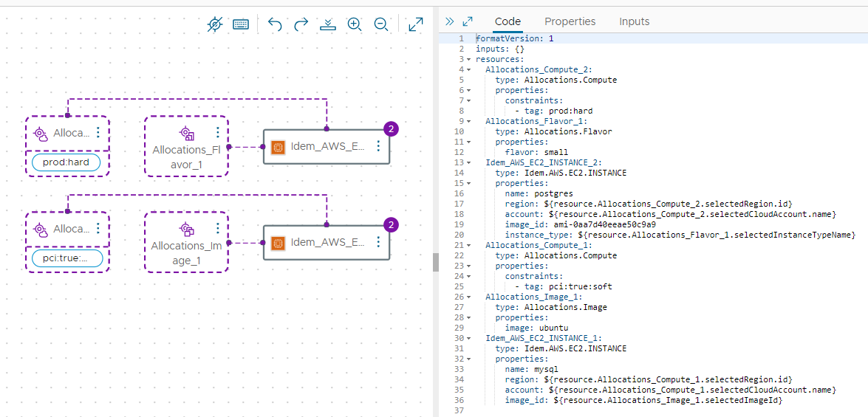Screen dimensions: 868x417
Task: Switch to the Inputs tab
Action: [x=634, y=21]
